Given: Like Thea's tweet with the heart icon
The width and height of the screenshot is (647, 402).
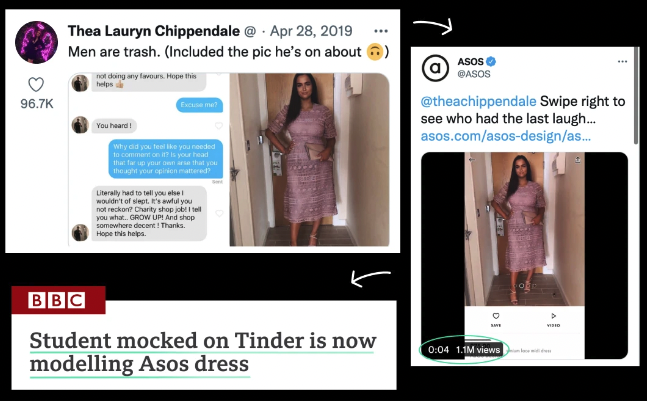Looking at the screenshot, I should [36, 85].
